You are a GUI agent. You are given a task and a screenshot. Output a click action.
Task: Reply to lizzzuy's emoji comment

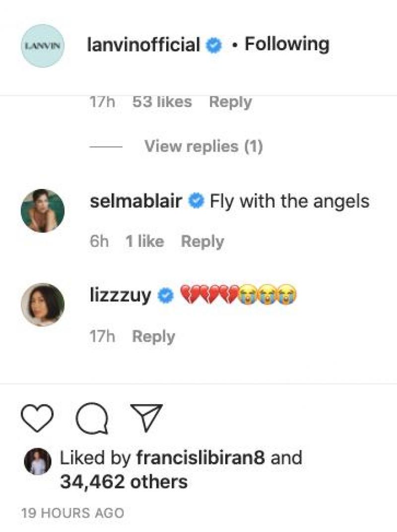pyautogui.click(x=153, y=337)
